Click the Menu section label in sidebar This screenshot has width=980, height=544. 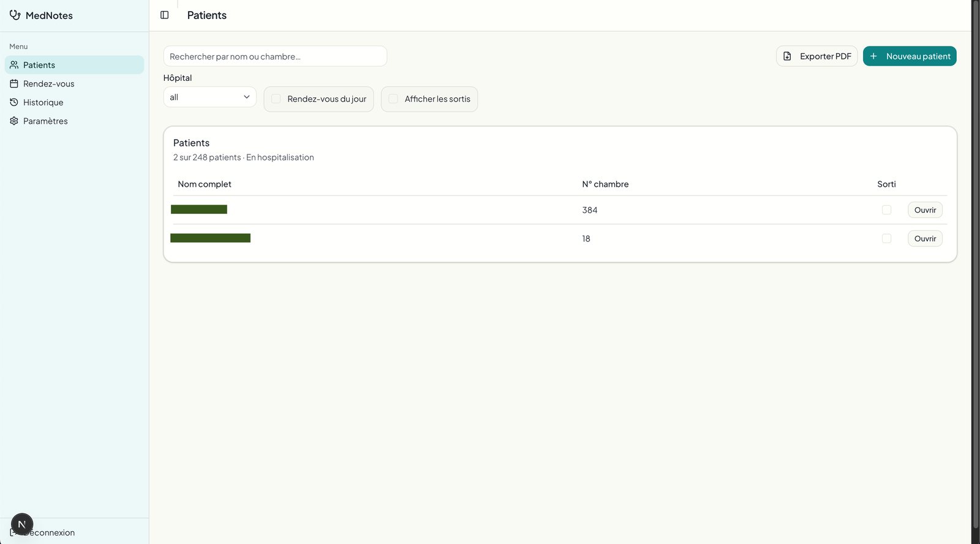point(18,47)
